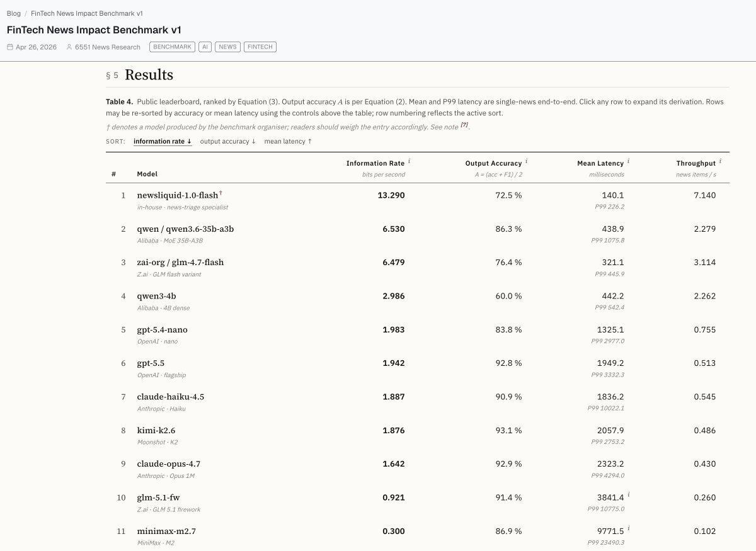Expand the kimi-k2.6 row
Image resolution: width=756 pixels, height=551 pixels.
click(x=418, y=435)
